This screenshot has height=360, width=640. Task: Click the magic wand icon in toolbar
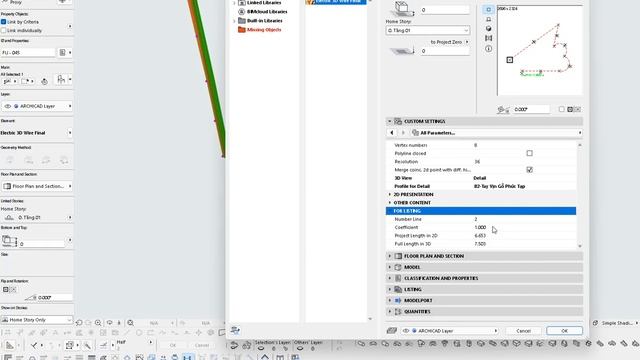click(x=87, y=346)
